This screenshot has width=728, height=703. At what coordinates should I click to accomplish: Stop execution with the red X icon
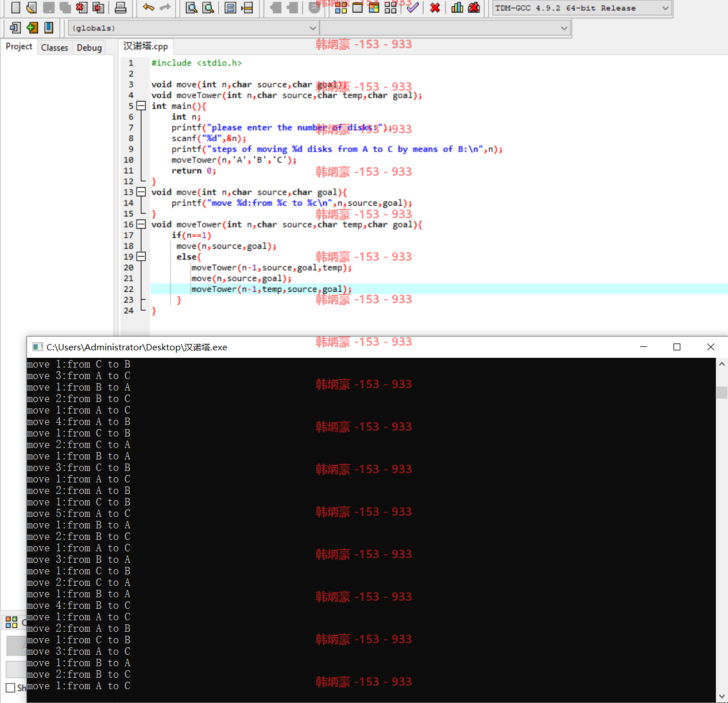pos(435,7)
